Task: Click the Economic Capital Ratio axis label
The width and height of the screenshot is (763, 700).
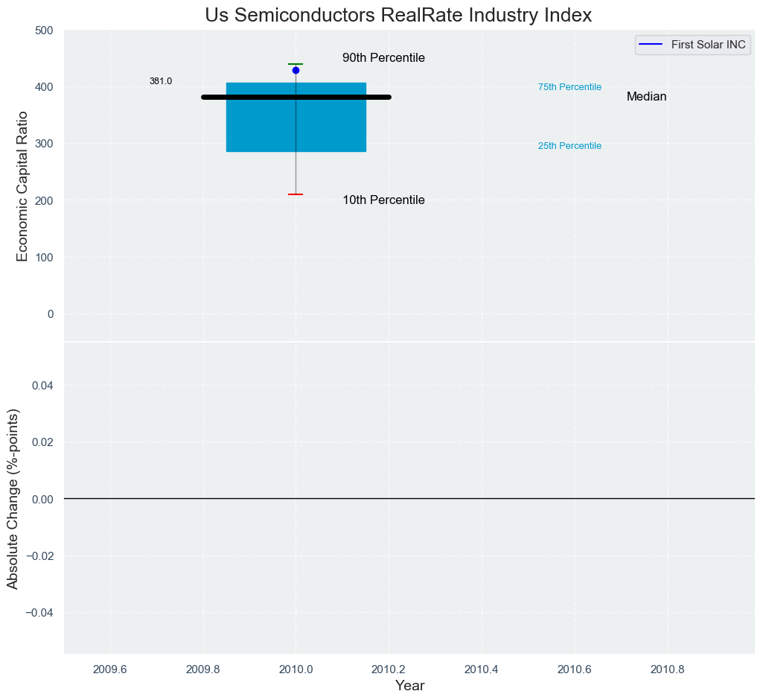Action: (x=22, y=186)
